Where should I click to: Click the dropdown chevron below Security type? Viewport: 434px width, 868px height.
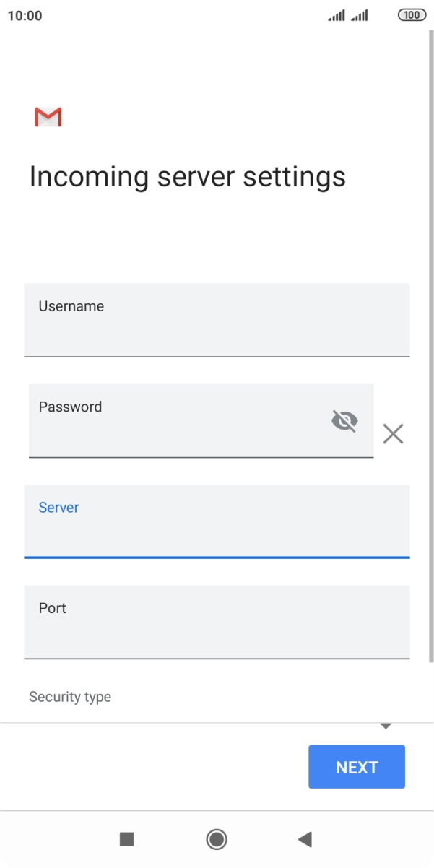tap(386, 725)
